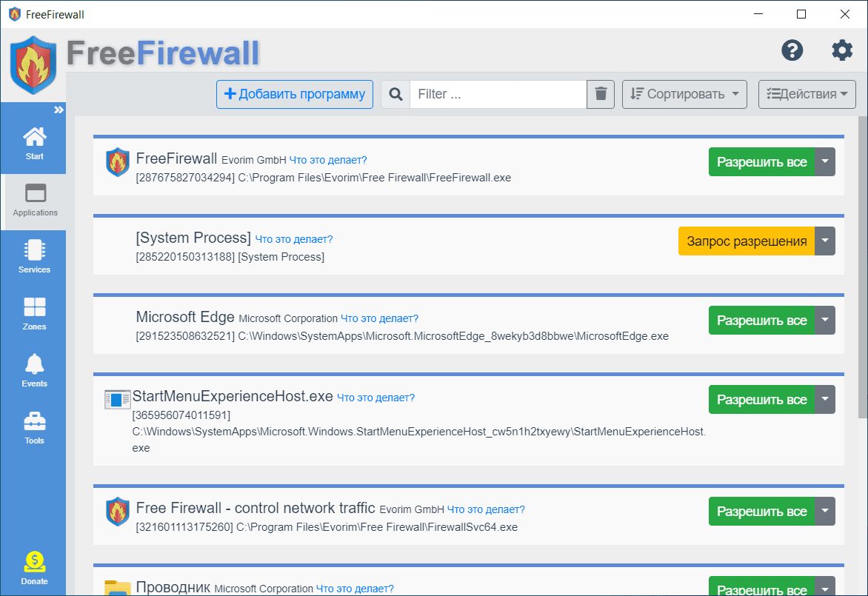Go to the Start home section
Viewport: 868px width, 596px height.
tap(34, 144)
